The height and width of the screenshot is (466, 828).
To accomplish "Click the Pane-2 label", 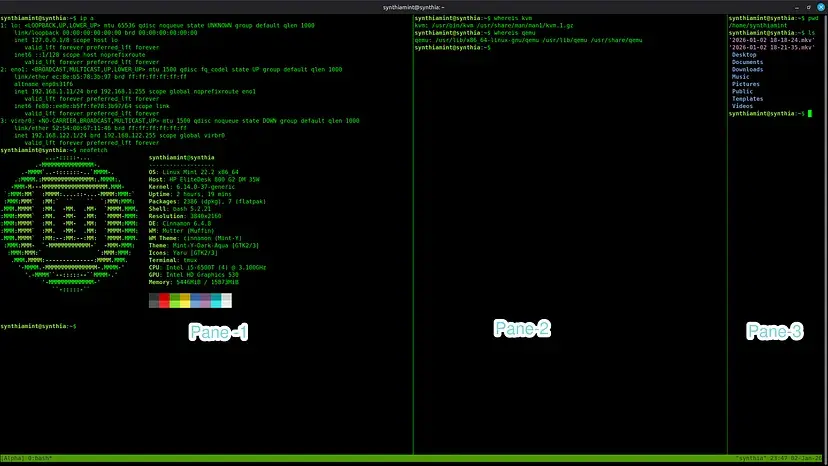I will tap(522, 328).
